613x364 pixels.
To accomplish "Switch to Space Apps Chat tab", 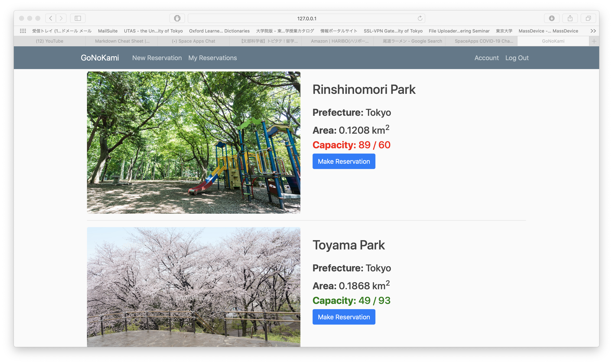I will point(194,41).
